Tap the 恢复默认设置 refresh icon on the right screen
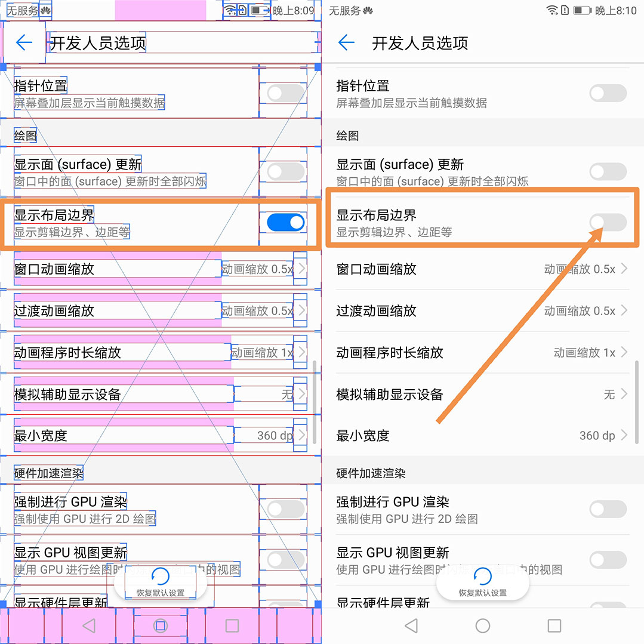 click(482, 577)
